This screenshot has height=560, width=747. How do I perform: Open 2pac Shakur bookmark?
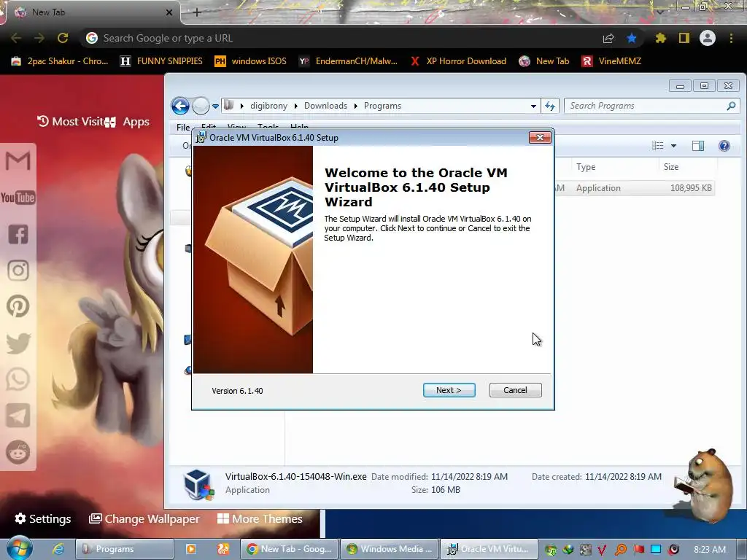pyautogui.click(x=60, y=61)
